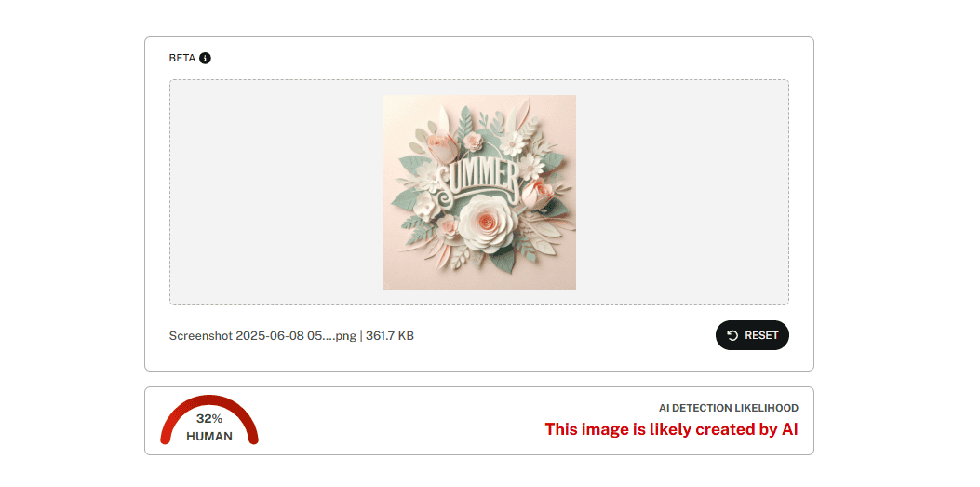Viewport: 980px width, 487px height.
Task: Click the pink rose beside letter R
Action: [x=536, y=195]
